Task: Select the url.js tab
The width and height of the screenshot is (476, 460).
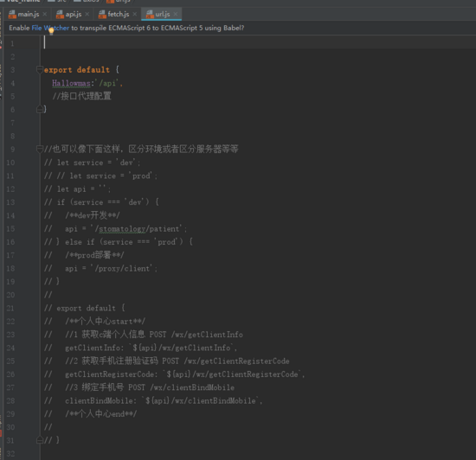Action: pos(162,14)
